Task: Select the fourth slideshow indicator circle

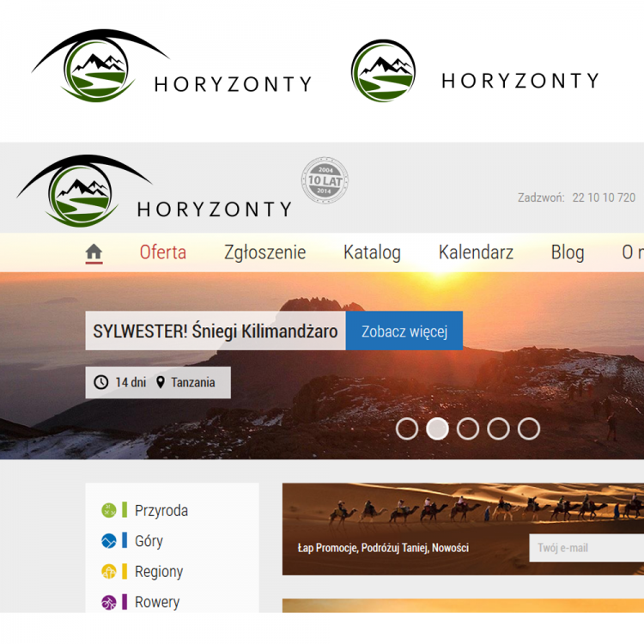Action: pyautogui.click(x=498, y=428)
